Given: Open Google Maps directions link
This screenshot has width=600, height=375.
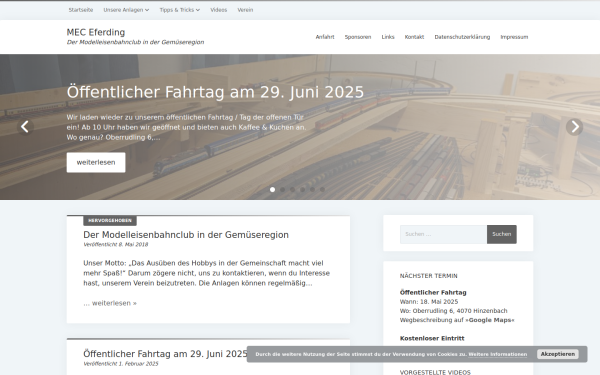Looking at the screenshot, I should coord(491,320).
